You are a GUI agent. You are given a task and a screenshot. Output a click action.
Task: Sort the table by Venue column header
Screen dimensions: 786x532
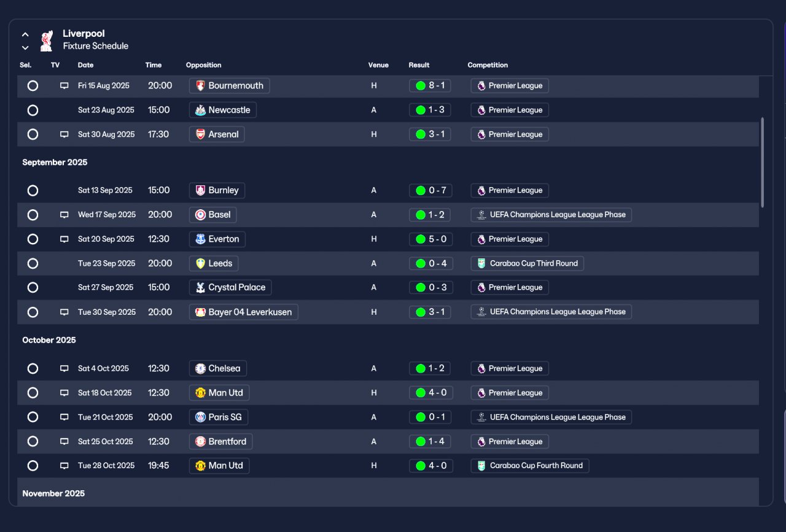point(378,65)
